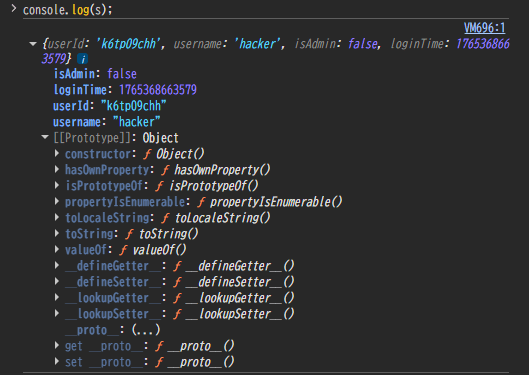Click the 'hacker' string in object preview
Image resolution: width=529 pixels, height=375 pixels.
[x=257, y=44]
